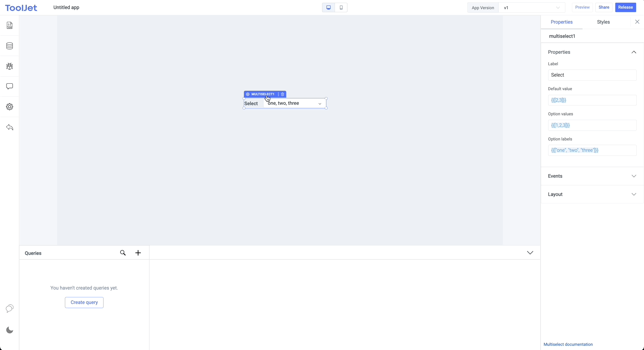Search queries with the magnifier icon
The image size is (644, 350).
click(x=123, y=253)
